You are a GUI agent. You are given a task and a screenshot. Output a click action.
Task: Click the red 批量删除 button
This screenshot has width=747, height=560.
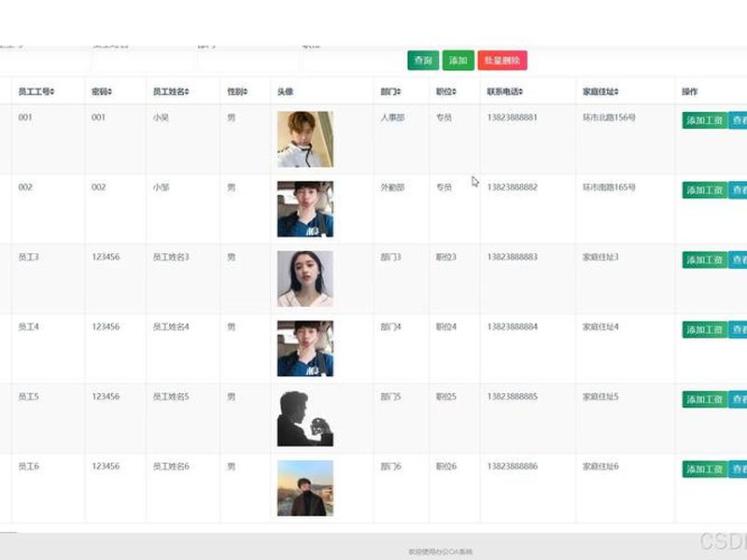pos(502,61)
